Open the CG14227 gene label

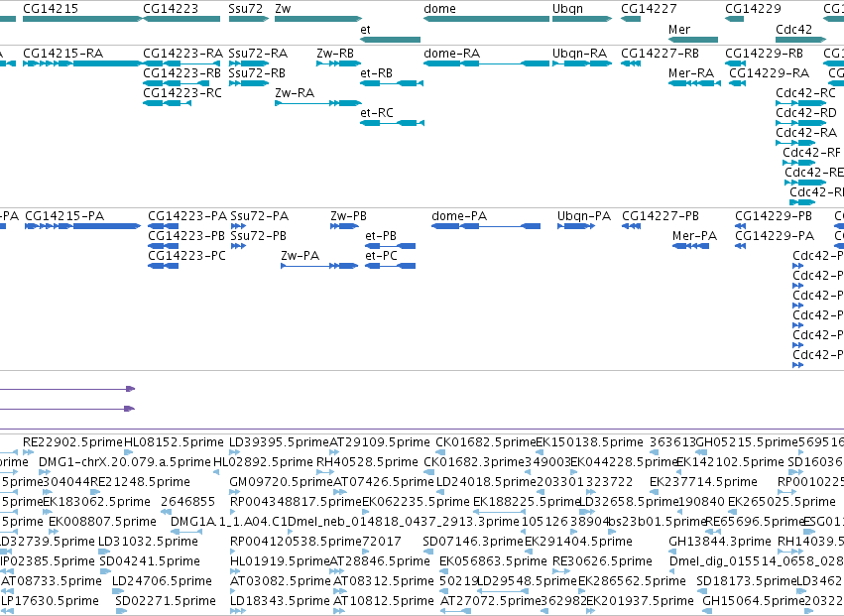coord(649,9)
